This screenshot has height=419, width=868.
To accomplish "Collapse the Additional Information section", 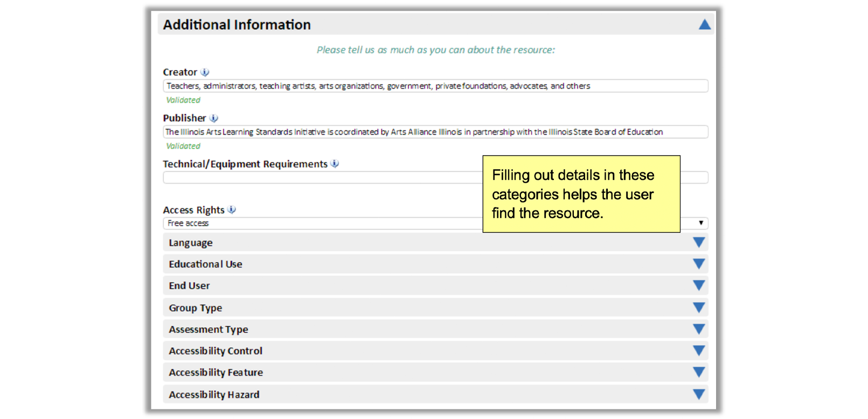I will click(704, 25).
